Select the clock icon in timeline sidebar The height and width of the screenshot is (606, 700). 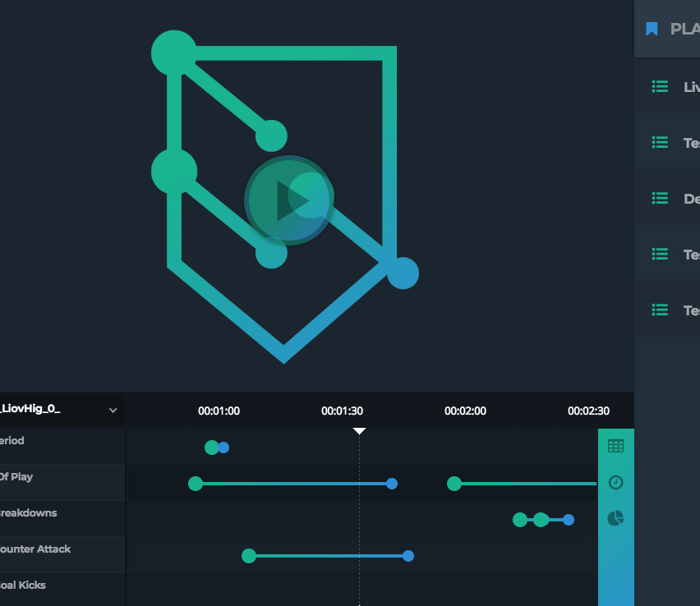click(615, 482)
